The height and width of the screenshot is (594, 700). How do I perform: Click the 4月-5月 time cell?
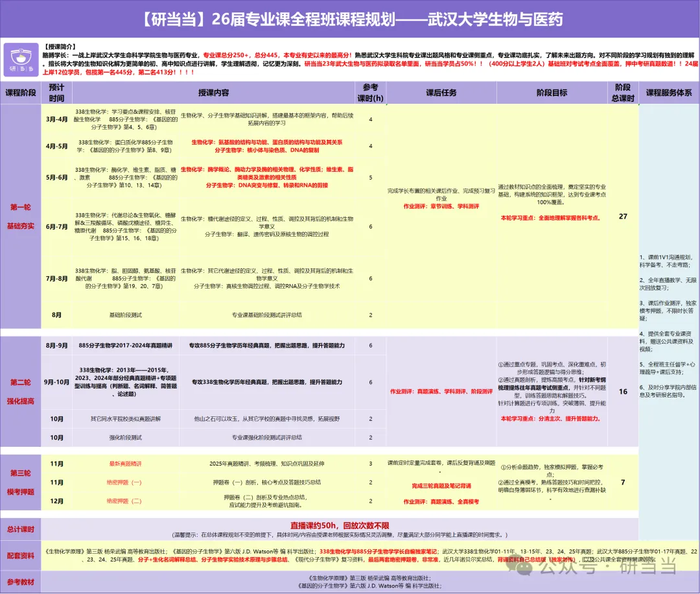56,146
